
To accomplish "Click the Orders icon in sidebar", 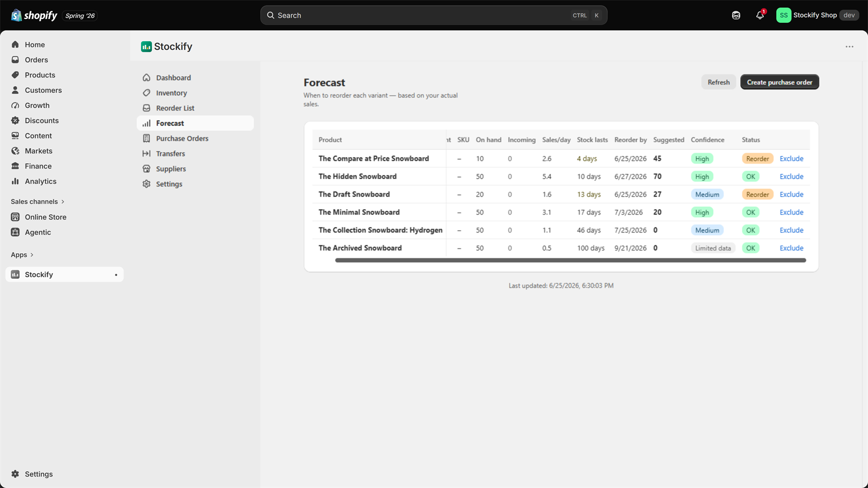I will [15, 60].
